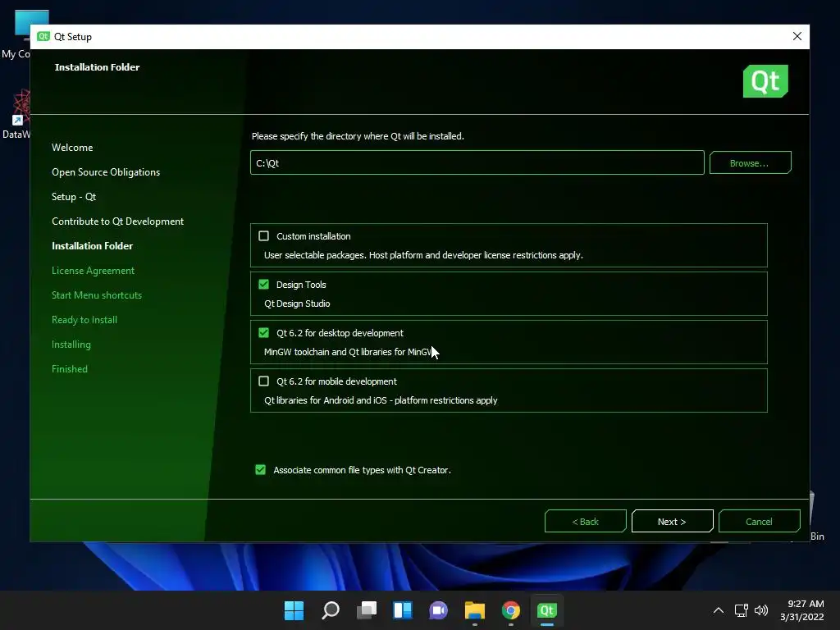Click Open Source Obligations step
This screenshot has height=630, width=840.
[106, 172]
